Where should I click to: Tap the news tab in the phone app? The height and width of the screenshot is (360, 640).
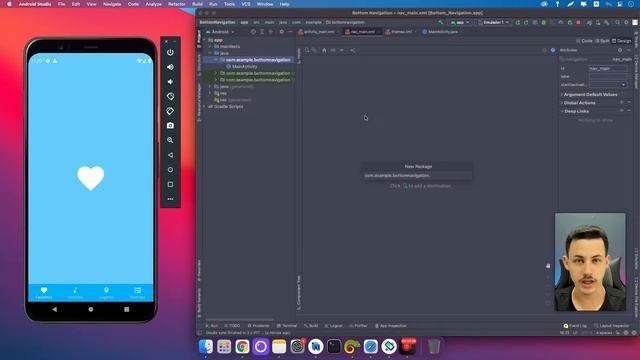click(138, 293)
